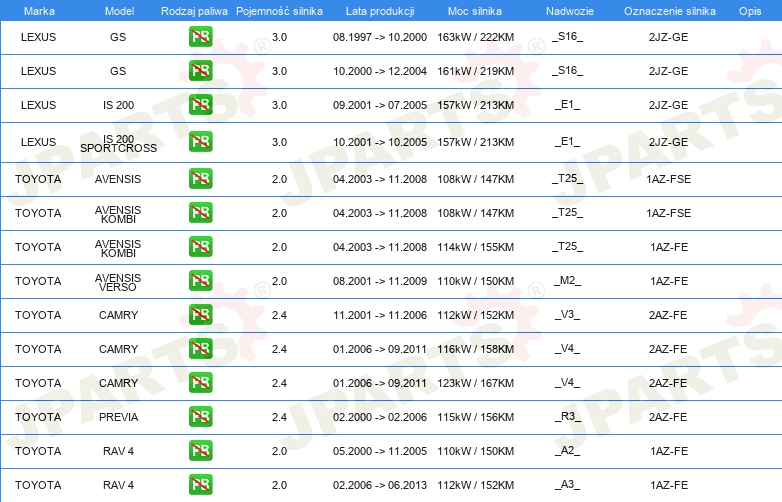Click the Oznaczenie silnika column header
Viewport: 782px width, 502px height.
point(670,11)
